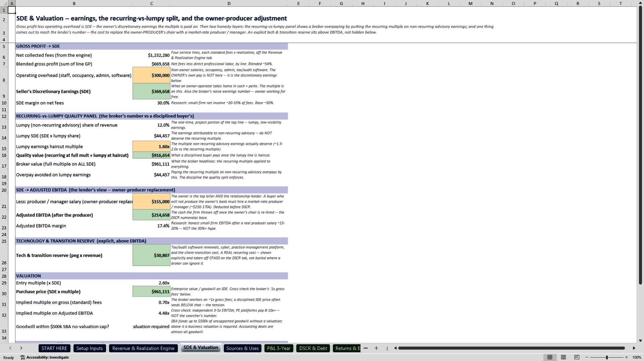
Task: Select row 21 header
Action: [4, 201]
